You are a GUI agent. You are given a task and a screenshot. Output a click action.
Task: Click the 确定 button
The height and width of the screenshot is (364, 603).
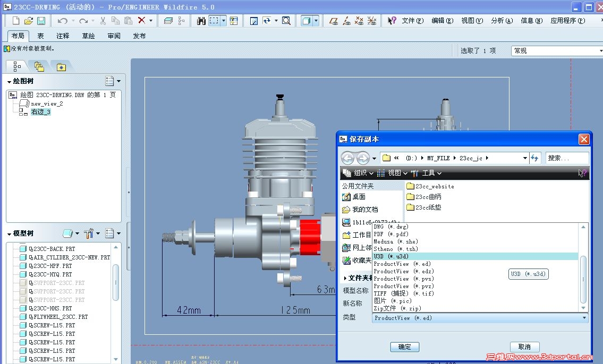tap(404, 346)
